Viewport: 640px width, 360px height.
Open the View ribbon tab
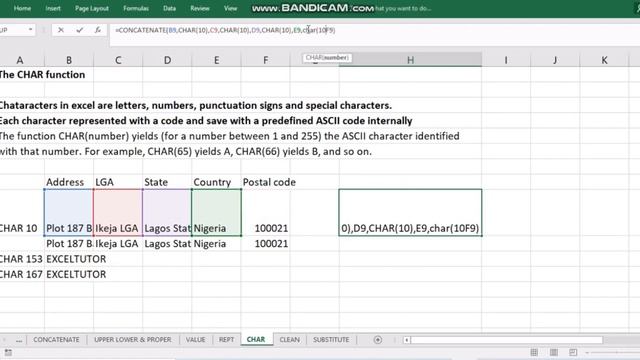231,8
